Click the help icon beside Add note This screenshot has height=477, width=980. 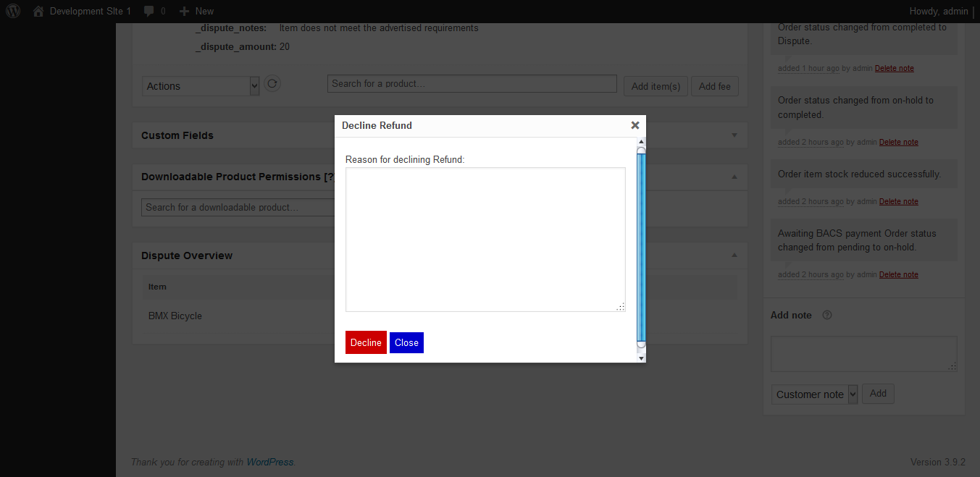(827, 315)
